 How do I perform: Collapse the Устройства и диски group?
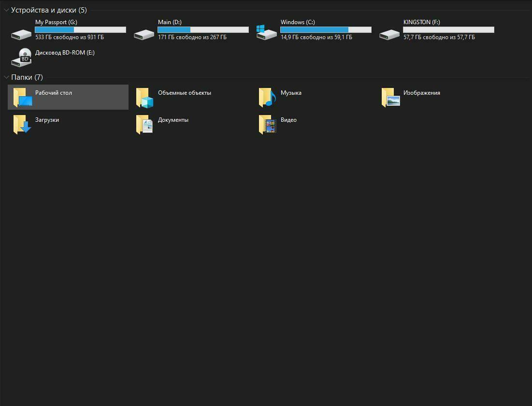[x=6, y=10]
